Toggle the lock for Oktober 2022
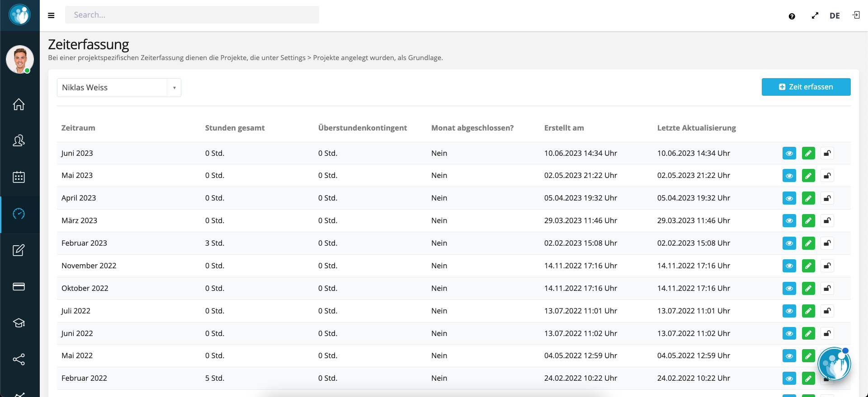 827,288
